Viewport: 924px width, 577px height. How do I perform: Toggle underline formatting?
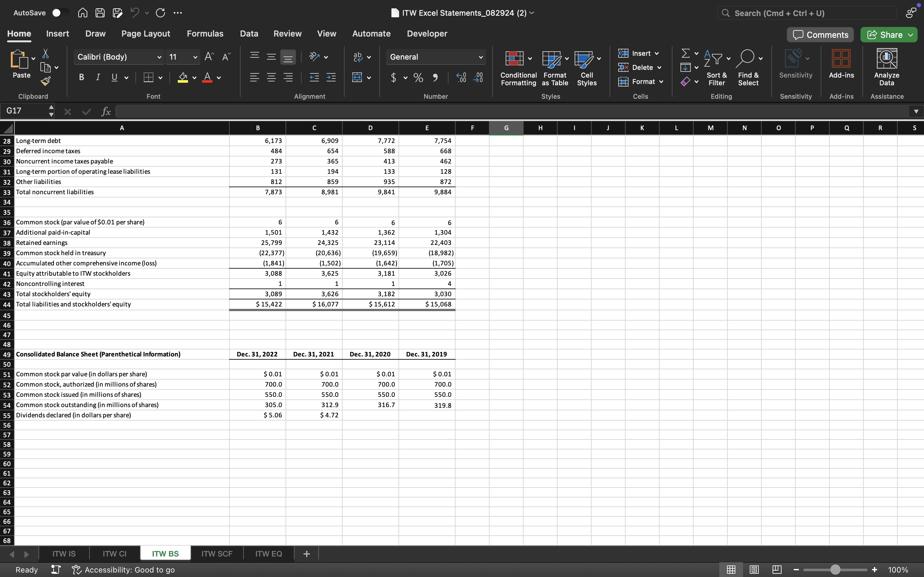(115, 77)
